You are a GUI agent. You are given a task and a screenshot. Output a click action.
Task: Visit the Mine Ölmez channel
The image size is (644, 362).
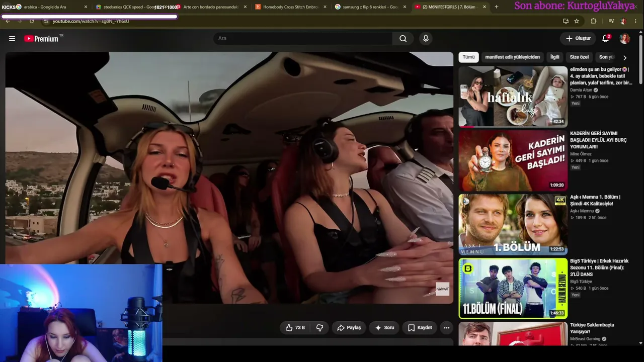click(581, 154)
